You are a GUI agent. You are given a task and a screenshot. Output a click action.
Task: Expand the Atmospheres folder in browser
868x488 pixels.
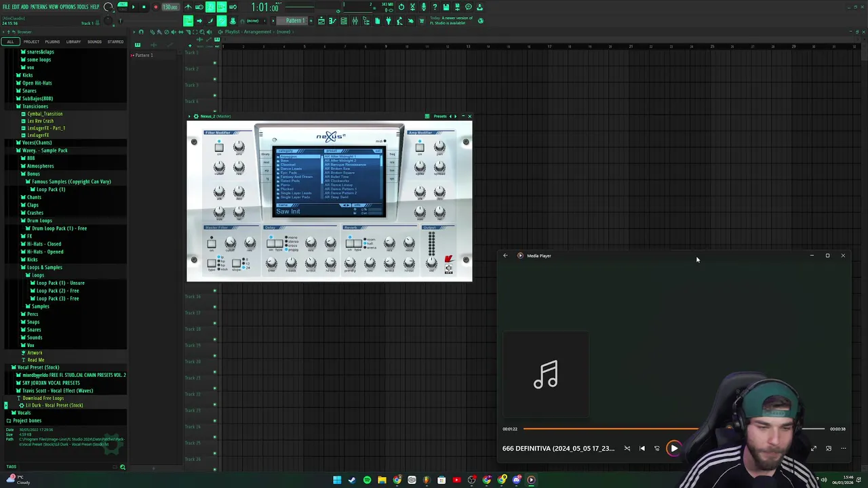coord(40,166)
